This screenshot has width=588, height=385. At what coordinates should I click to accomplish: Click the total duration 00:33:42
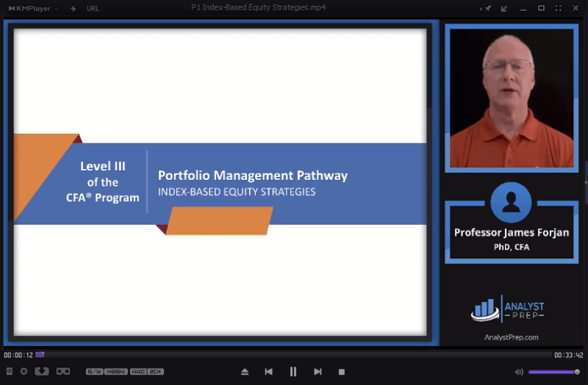pos(568,355)
